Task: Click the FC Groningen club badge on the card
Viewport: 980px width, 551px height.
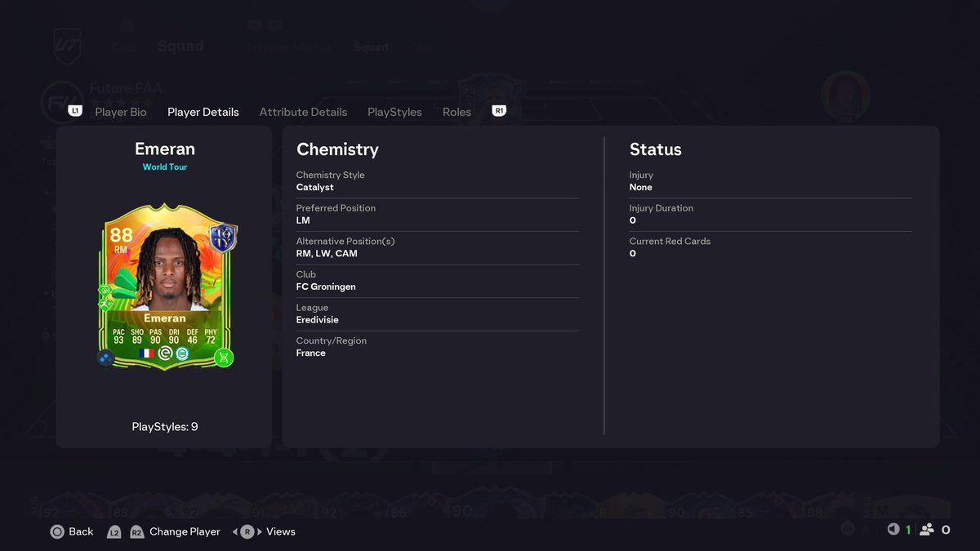Action: coord(183,353)
